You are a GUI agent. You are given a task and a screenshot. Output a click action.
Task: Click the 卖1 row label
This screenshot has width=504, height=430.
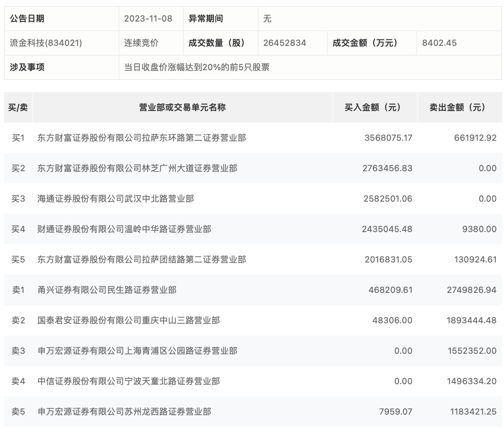(18, 290)
